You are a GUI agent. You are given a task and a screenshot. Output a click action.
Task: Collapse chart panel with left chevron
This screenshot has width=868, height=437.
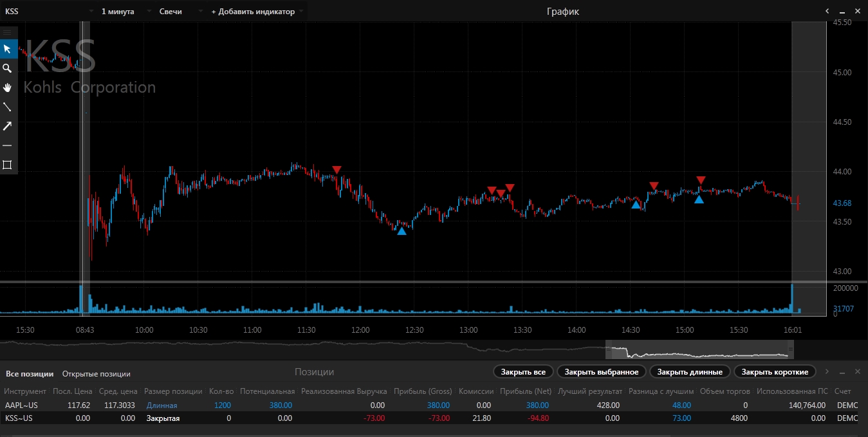coord(828,11)
